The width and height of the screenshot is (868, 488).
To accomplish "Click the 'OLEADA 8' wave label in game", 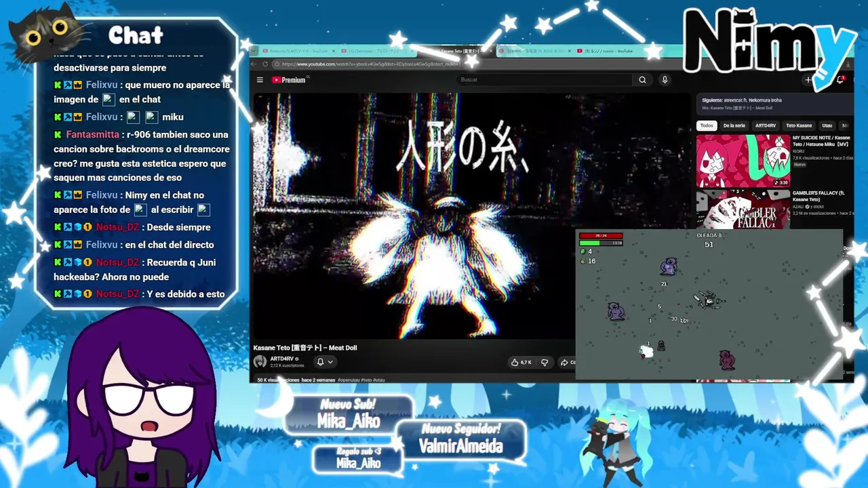I will click(709, 235).
